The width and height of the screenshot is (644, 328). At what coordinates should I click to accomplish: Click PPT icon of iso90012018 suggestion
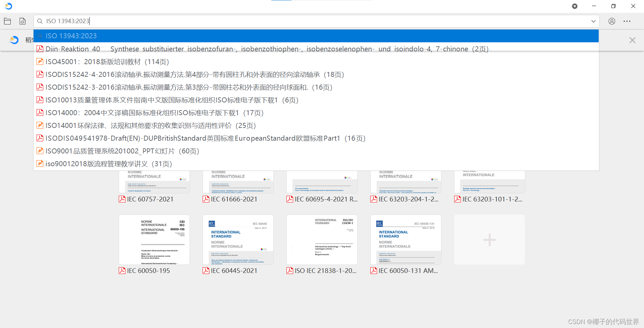pos(40,163)
